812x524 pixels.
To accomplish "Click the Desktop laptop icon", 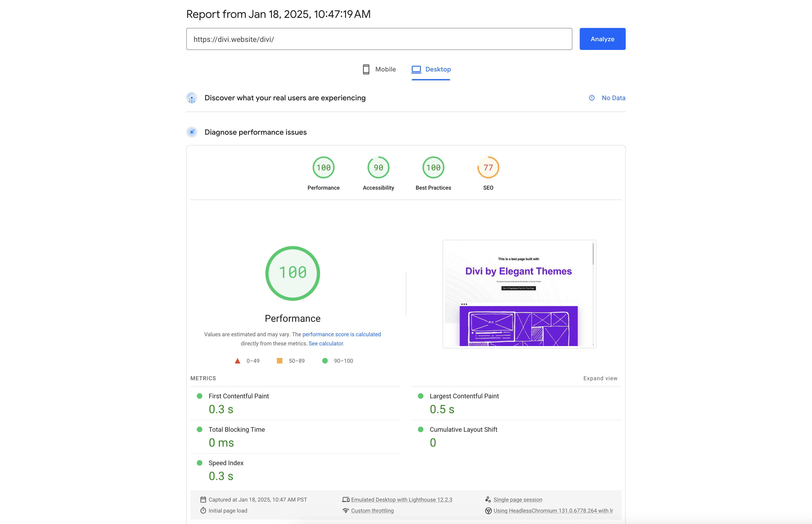I will tap(416, 69).
